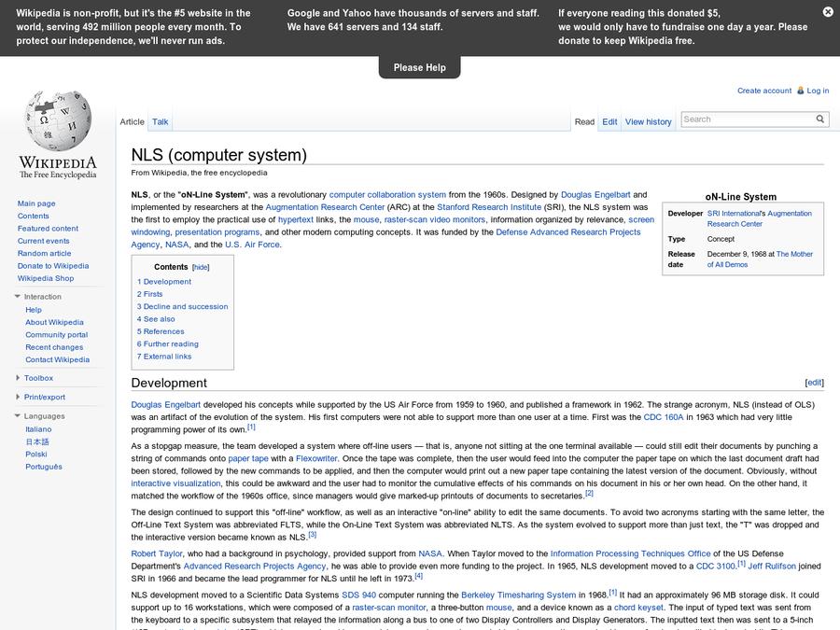Switch to the Talk tab

point(160,121)
